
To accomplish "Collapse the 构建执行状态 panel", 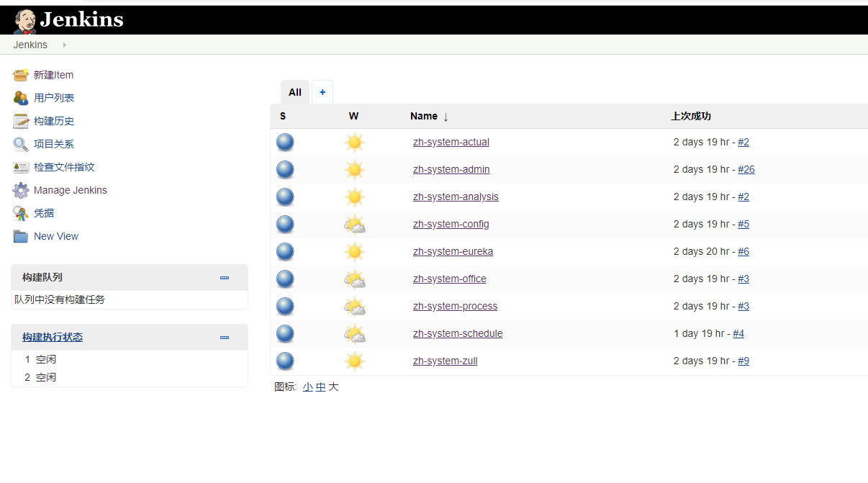I will click(225, 337).
